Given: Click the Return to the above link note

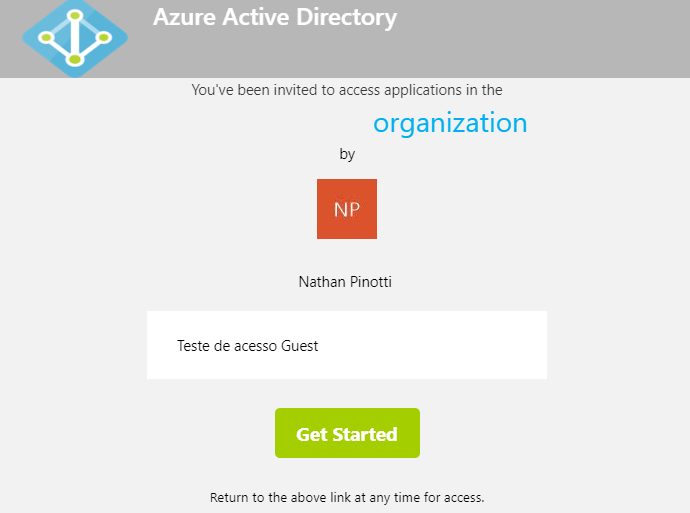Looking at the screenshot, I should pos(347,498).
